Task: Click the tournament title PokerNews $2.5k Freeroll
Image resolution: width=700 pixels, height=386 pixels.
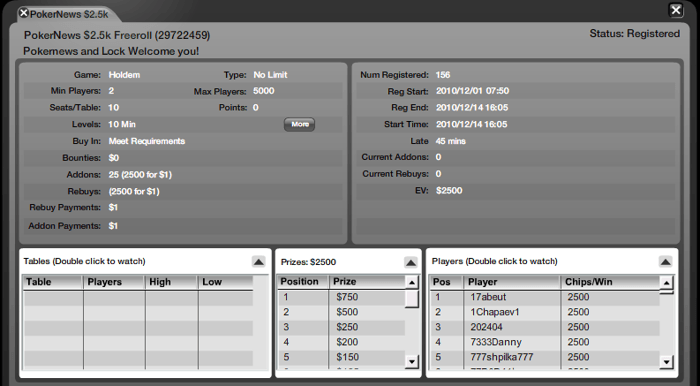Action: (x=117, y=35)
